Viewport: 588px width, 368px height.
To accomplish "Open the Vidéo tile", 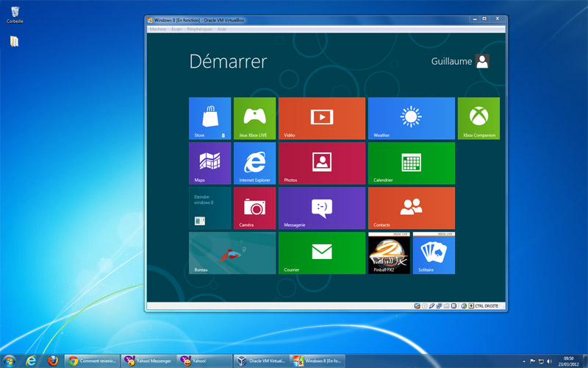I will [322, 118].
